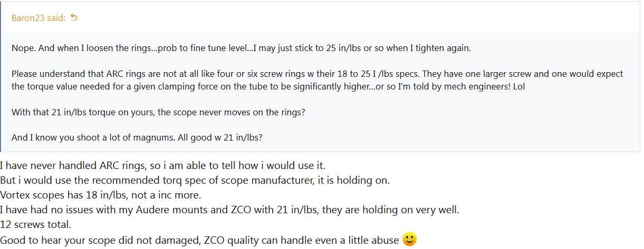
Task: Click the quoted line starting "Please understand that ARC"
Action: [x=317, y=74]
